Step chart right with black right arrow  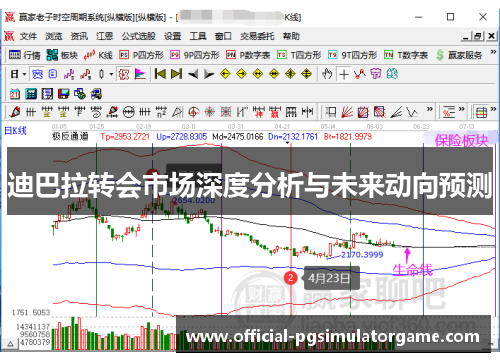click(x=209, y=74)
